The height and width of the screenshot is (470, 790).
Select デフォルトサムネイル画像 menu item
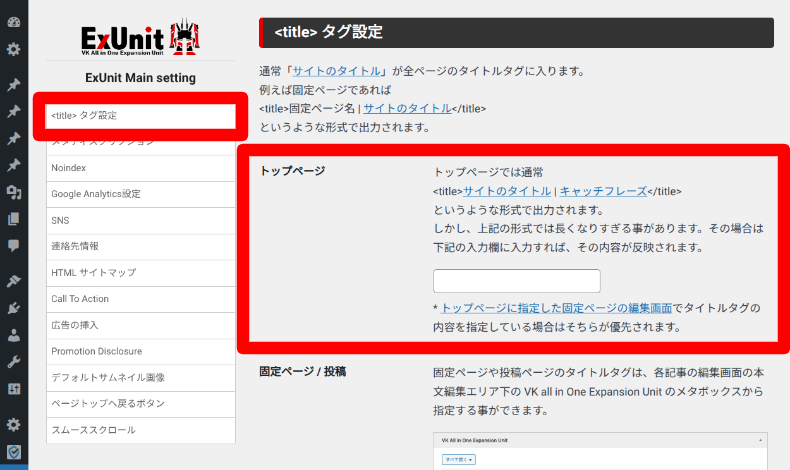click(141, 378)
